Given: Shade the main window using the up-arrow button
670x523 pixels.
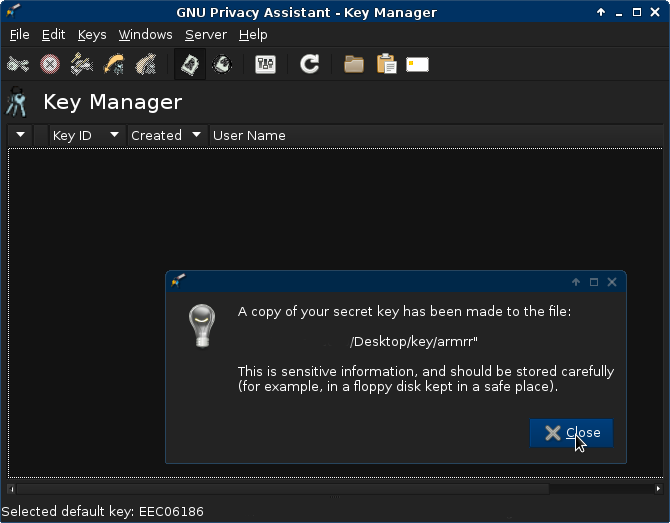Looking at the screenshot, I should [601, 12].
